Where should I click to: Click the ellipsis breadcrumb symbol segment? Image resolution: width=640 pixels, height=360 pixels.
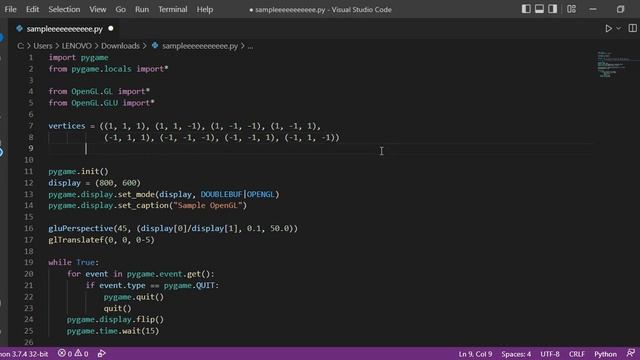pyautogui.click(x=250, y=46)
